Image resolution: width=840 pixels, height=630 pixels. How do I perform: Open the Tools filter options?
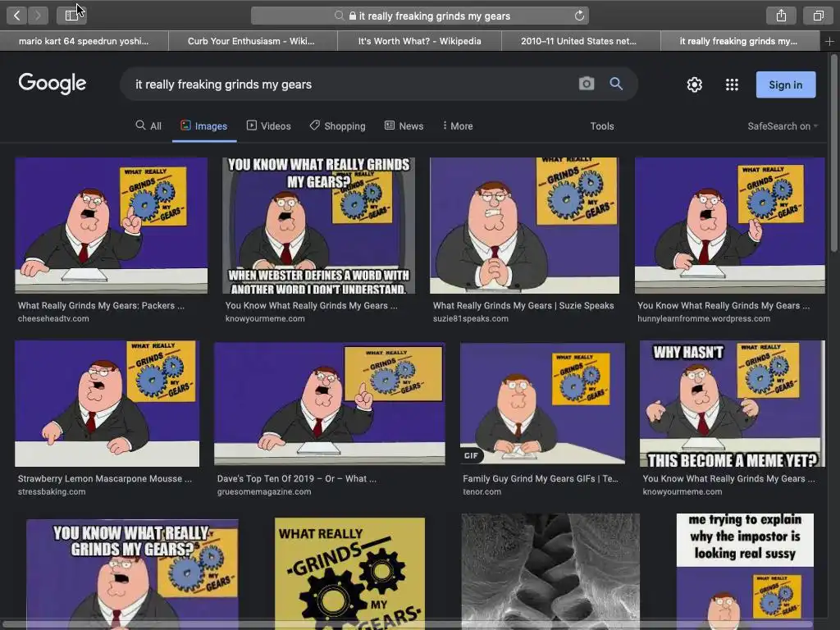click(602, 126)
